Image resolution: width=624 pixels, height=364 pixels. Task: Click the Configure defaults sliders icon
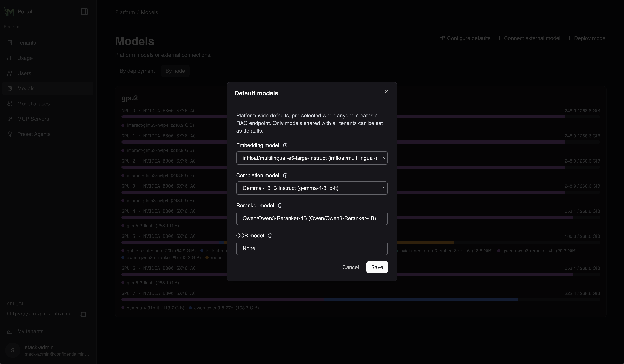(x=442, y=38)
